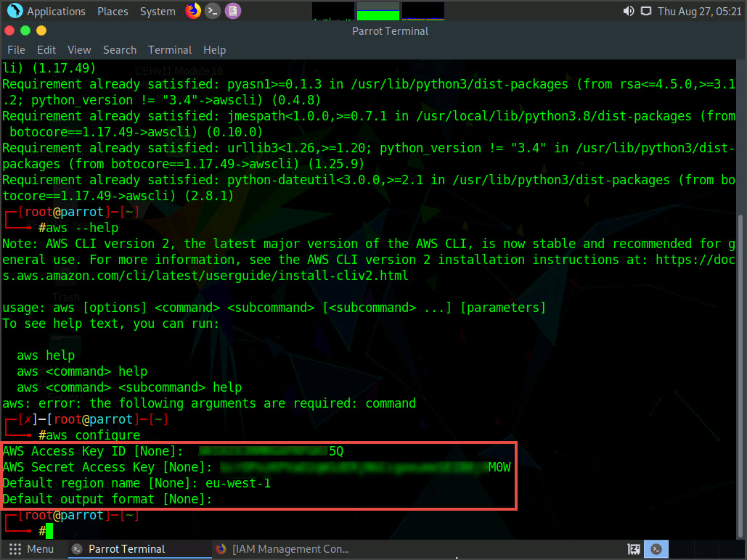Screen dimensions: 747x560
Task: Click the green system monitor graph
Action: [378, 11]
